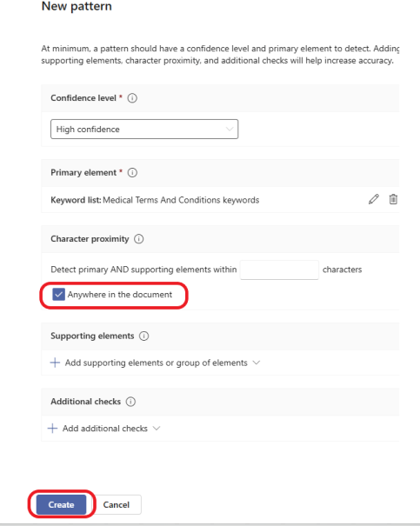The width and height of the screenshot is (420, 526).
Task: Expand the Add additional checks chevron
Action: (x=157, y=429)
